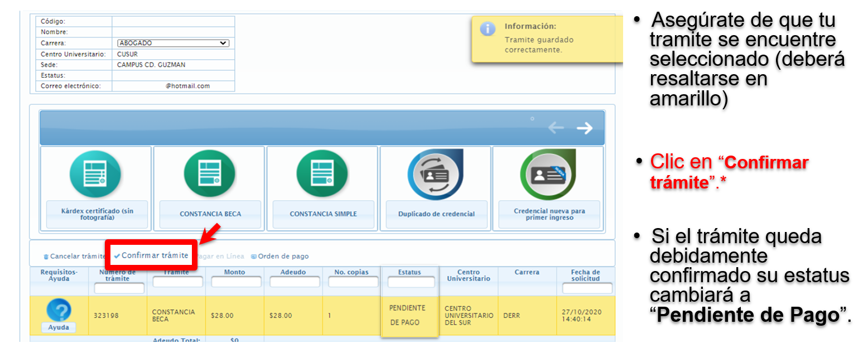This screenshot has width=868, height=348.
Task: Open the Carrera dropdown showing ABOGADO
Action: (173, 43)
